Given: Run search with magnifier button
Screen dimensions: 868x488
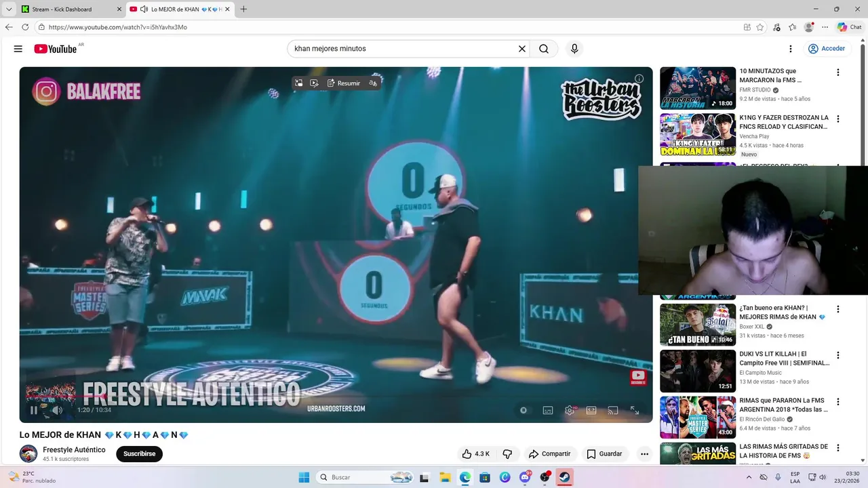Looking at the screenshot, I should tap(544, 49).
